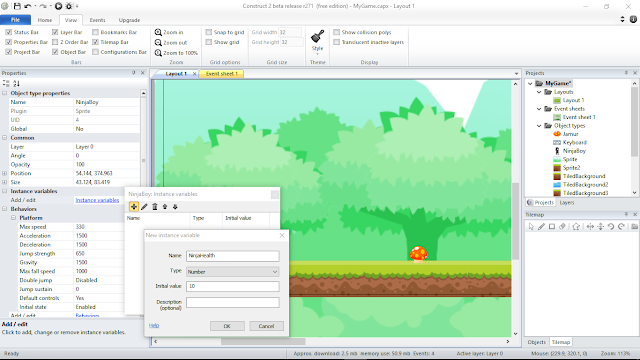Click the Undo arrow in title bar
The height and width of the screenshot is (360, 640).
point(27,6)
